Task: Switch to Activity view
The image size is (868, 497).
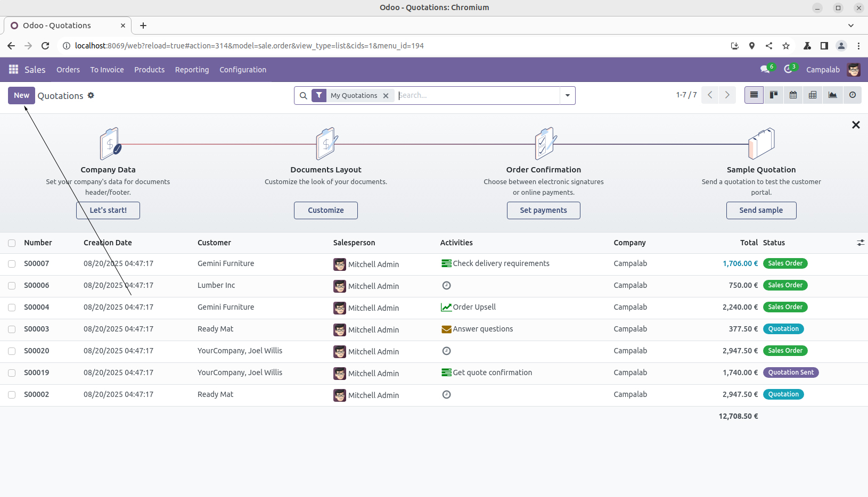Action: pyautogui.click(x=852, y=95)
